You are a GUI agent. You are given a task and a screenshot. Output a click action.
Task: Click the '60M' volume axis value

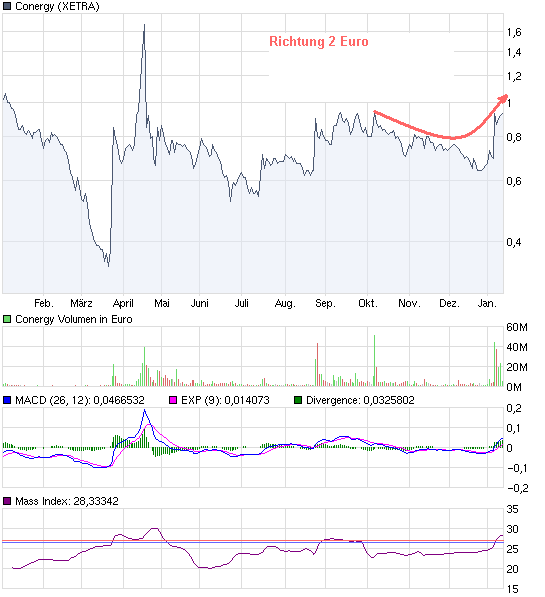(x=517, y=327)
